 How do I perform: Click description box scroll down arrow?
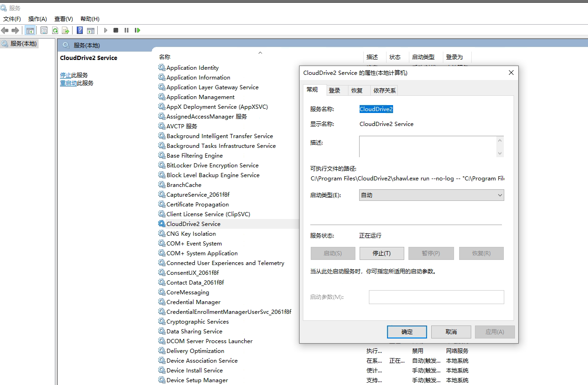[500, 153]
